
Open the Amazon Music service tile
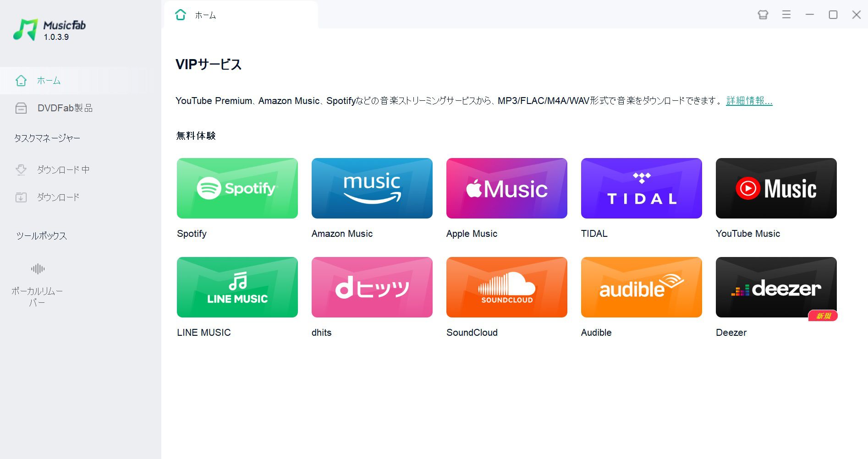(x=372, y=188)
